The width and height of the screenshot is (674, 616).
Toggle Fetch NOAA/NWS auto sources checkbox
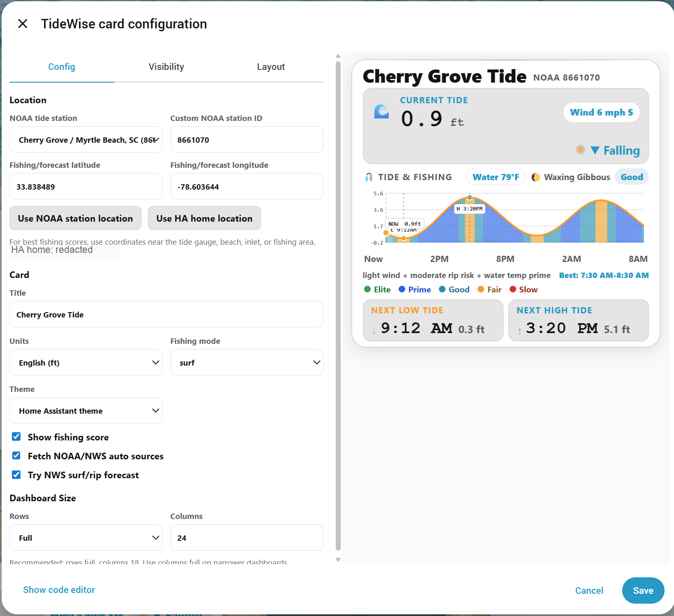click(x=16, y=456)
